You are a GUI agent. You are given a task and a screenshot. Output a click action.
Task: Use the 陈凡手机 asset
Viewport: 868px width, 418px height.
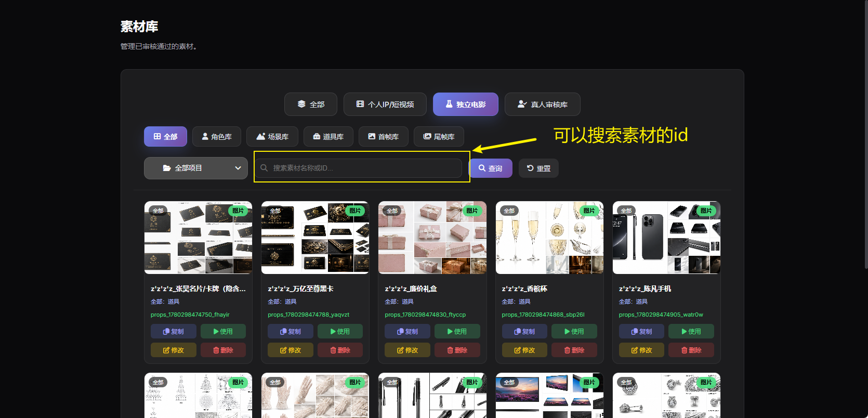691,331
